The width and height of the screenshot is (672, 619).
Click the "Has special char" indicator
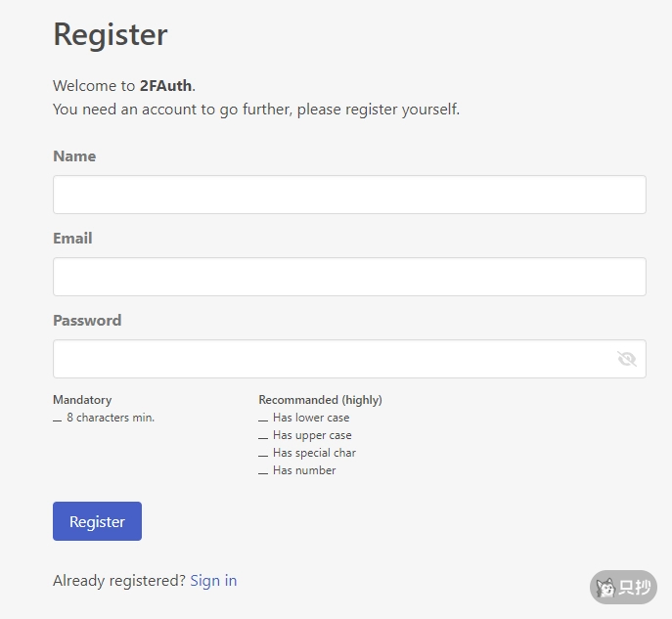[x=314, y=453]
